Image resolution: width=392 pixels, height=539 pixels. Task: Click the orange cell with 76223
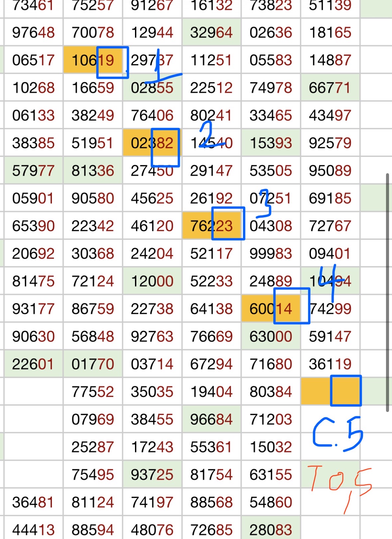(x=211, y=226)
